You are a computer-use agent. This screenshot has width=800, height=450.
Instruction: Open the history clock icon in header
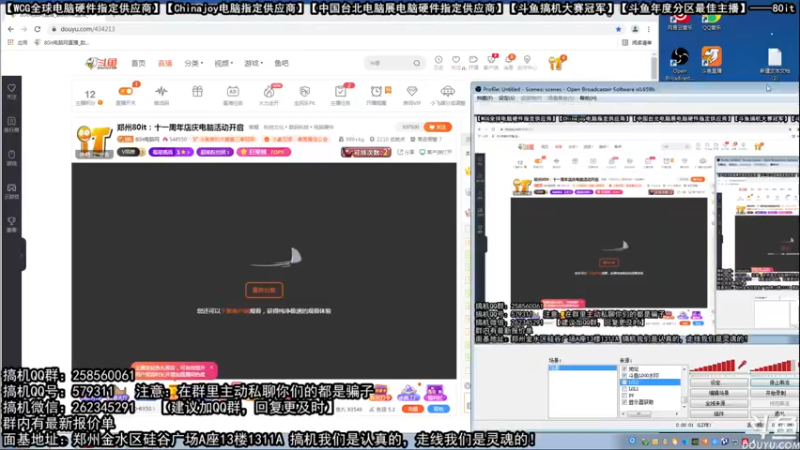point(439,60)
